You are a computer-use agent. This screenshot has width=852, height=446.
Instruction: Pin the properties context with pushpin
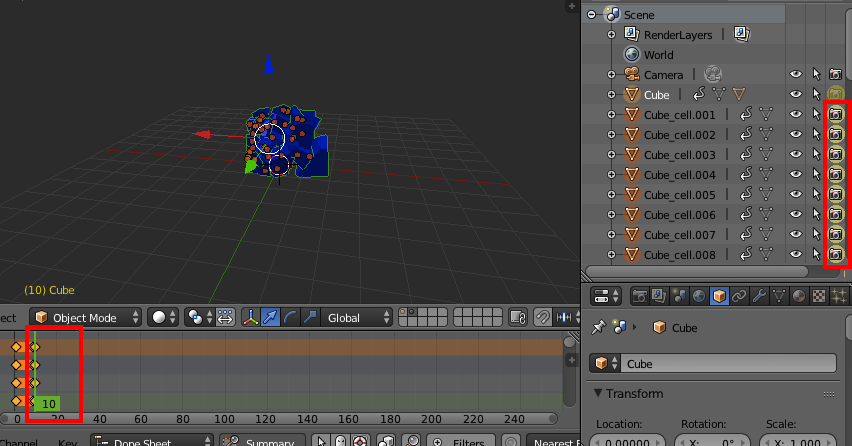tap(599, 327)
